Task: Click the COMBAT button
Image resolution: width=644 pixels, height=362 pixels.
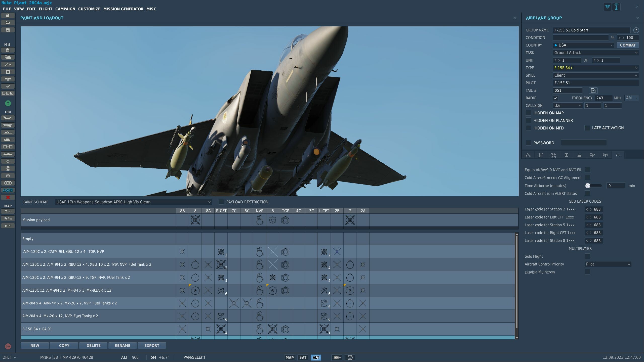Action: (x=628, y=45)
